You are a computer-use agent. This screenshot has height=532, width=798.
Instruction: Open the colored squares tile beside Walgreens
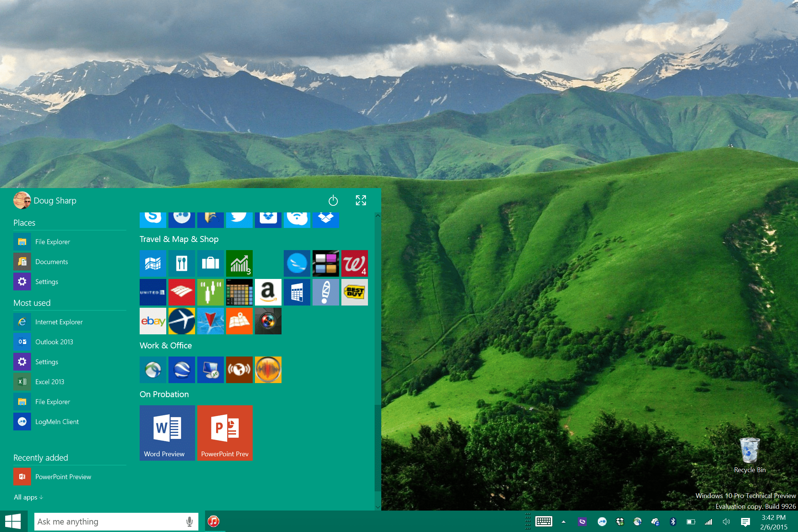click(x=325, y=263)
